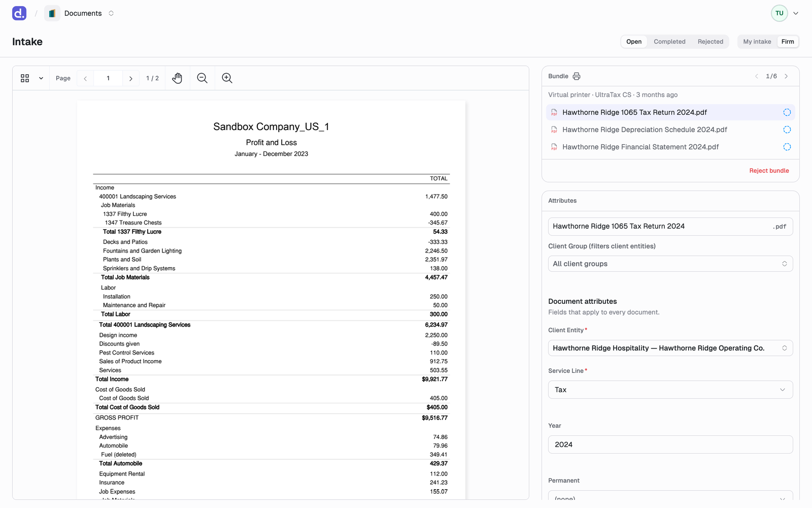812x508 pixels.
Task: Click PDF icon of Depreciation Schedule file
Action: [554, 130]
